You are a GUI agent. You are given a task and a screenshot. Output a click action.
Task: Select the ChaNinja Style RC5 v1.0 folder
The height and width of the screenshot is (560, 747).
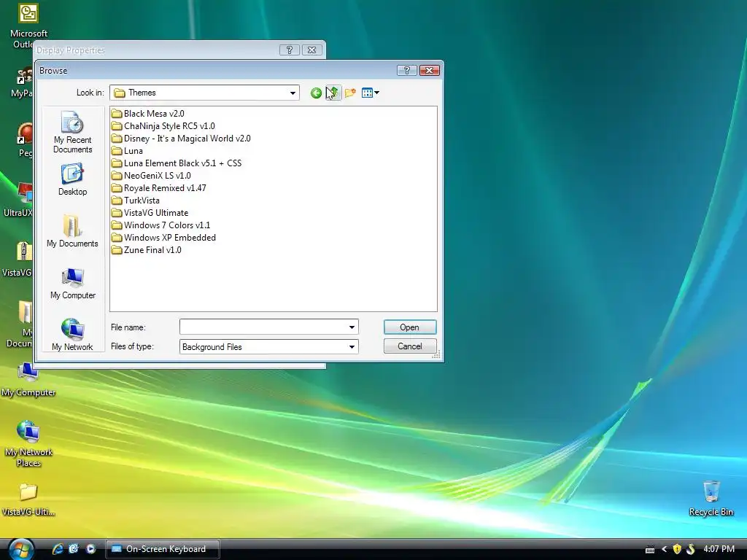163,125
